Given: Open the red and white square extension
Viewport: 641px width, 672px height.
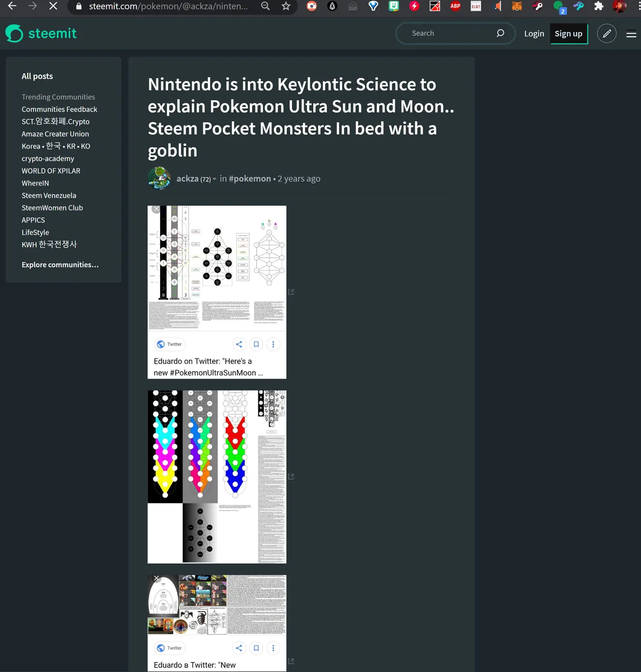Looking at the screenshot, I should [x=435, y=6].
